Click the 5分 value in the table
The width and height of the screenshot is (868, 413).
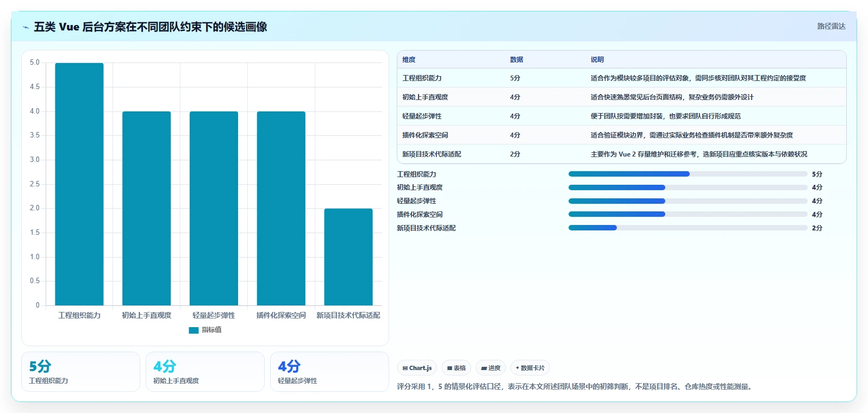tap(515, 78)
